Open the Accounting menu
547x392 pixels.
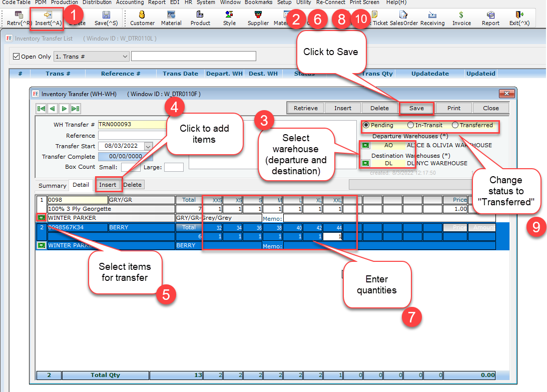(130, 3)
